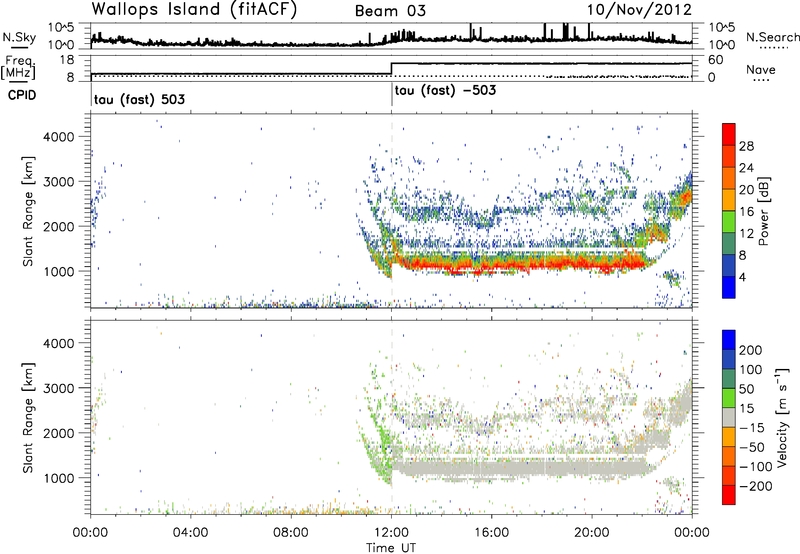Click the 'Freq. [MHz]' axis label
The image size is (800, 554).
[19, 68]
